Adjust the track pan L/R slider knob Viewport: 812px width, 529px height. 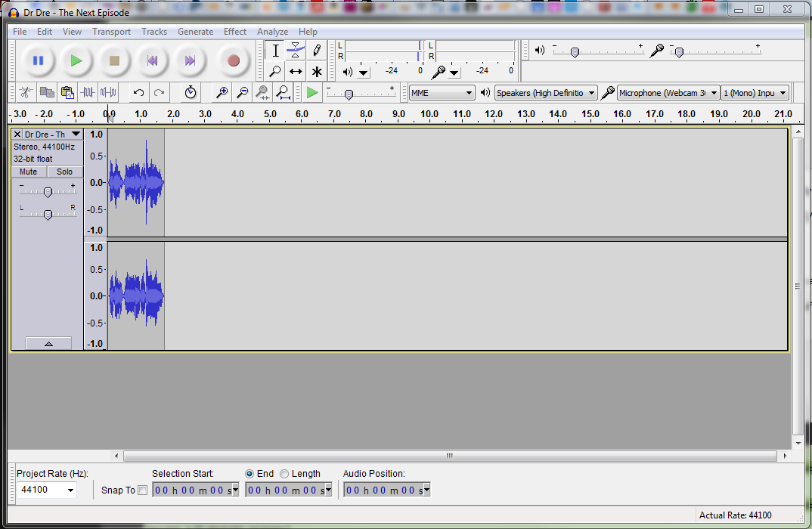coord(48,215)
